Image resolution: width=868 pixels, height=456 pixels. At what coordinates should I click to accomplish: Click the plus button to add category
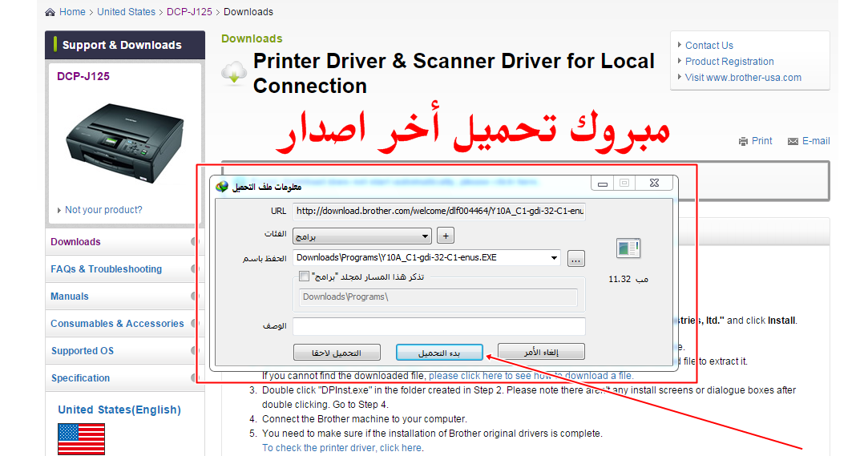pyautogui.click(x=446, y=236)
